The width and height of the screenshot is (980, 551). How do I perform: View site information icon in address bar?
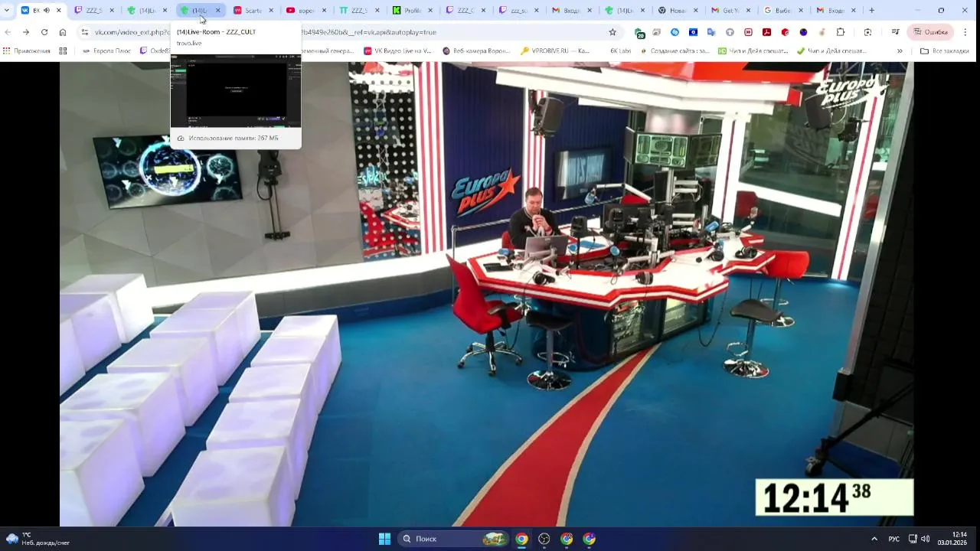[x=85, y=32]
